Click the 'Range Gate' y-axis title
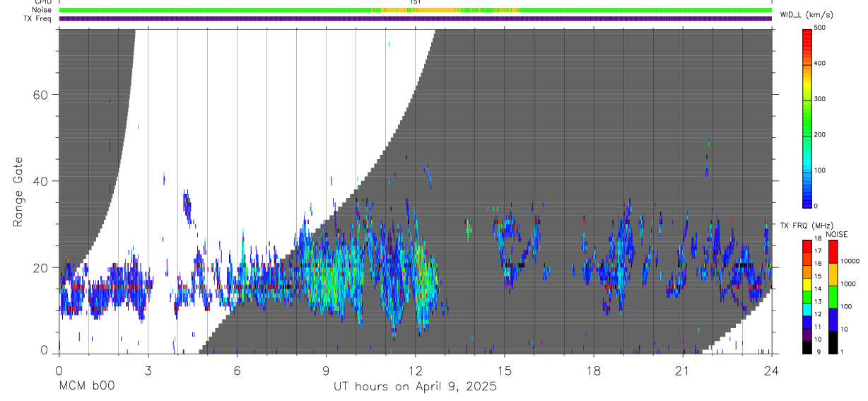 tap(18, 191)
